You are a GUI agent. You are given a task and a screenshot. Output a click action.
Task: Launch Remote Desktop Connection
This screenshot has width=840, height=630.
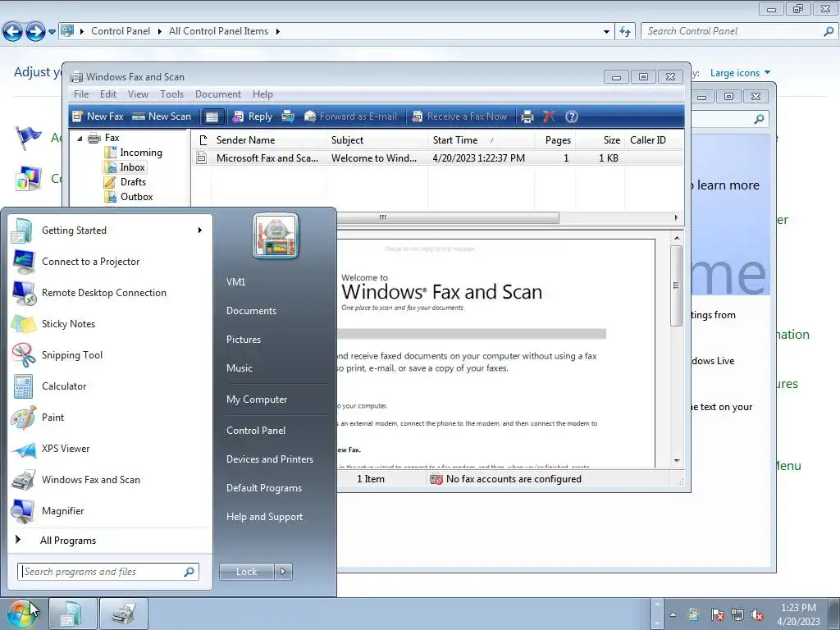(110, 293)
